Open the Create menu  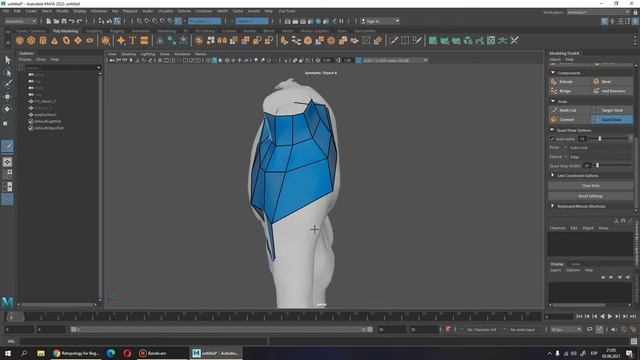pos(31,11)
